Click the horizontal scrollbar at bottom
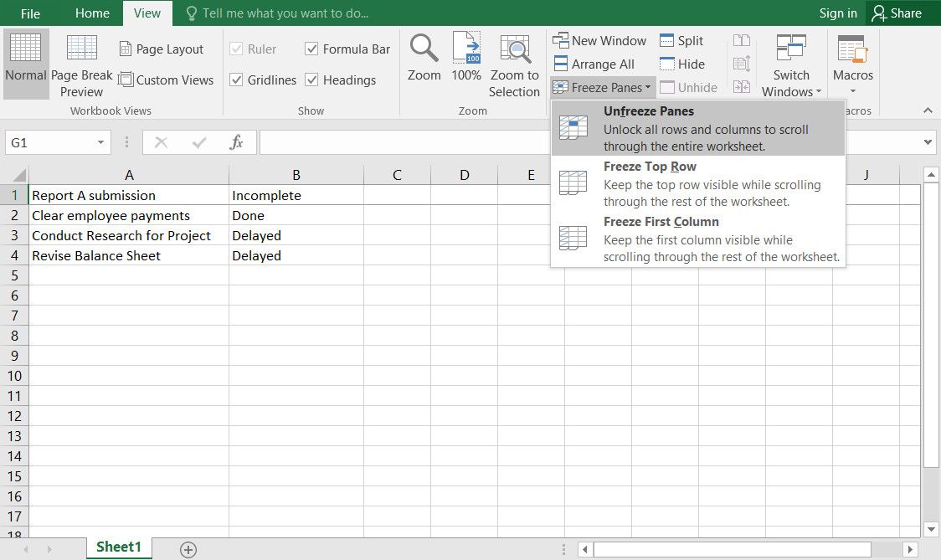 [733, 549]
